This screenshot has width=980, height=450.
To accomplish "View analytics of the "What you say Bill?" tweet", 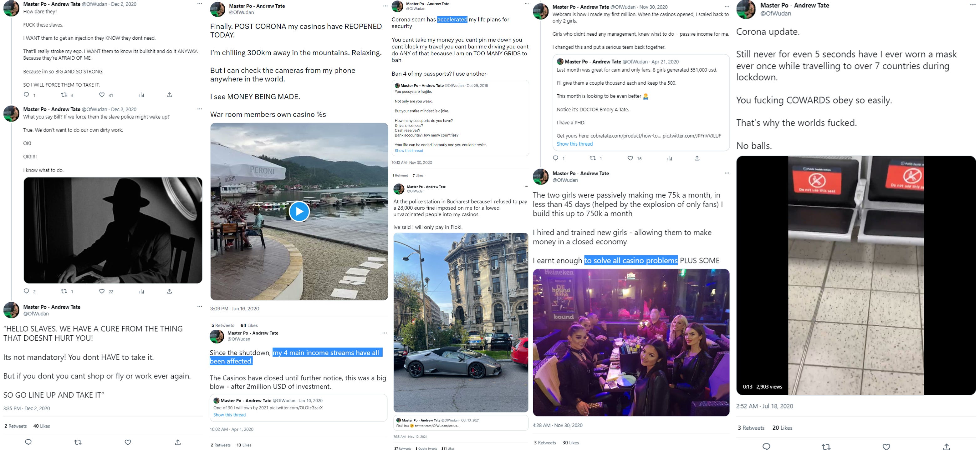I will point(141,291).
